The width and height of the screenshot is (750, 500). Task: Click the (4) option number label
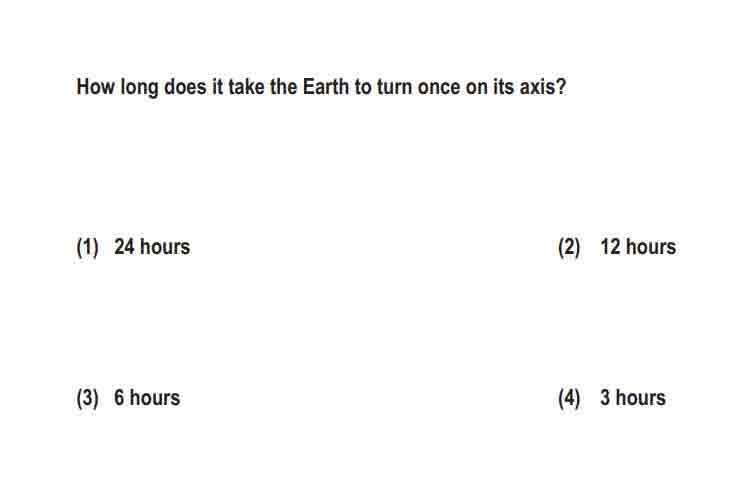click(569, 398)
